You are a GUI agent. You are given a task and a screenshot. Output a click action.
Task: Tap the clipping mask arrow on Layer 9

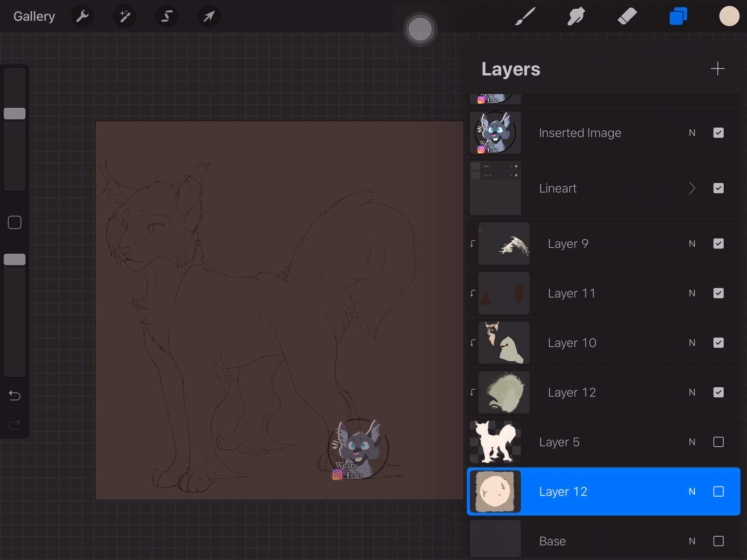[473, 244]
